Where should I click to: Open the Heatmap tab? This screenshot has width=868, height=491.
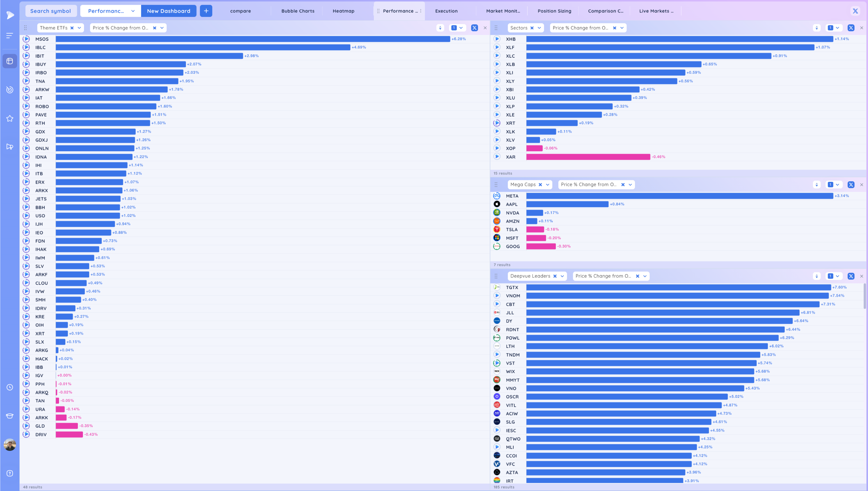coord(343,11)
